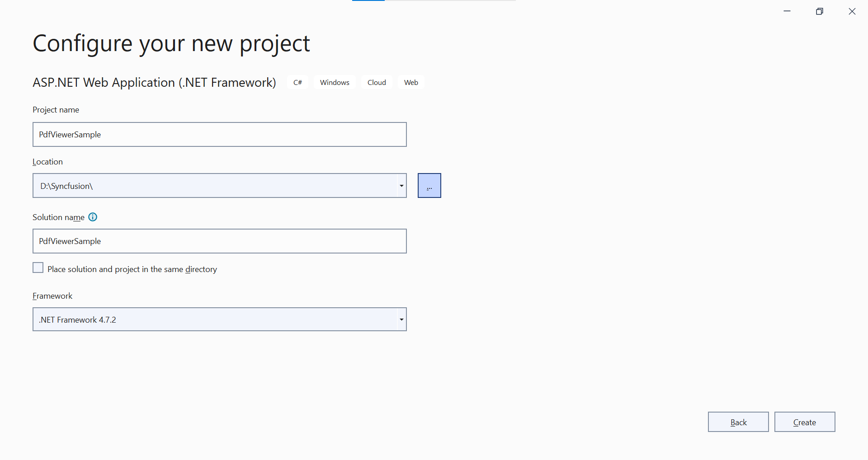Image resolution: width=868 pixels, height=460 pixels.
Task: Click the Cloud project type tag
Action: click(x=377, y=82)
